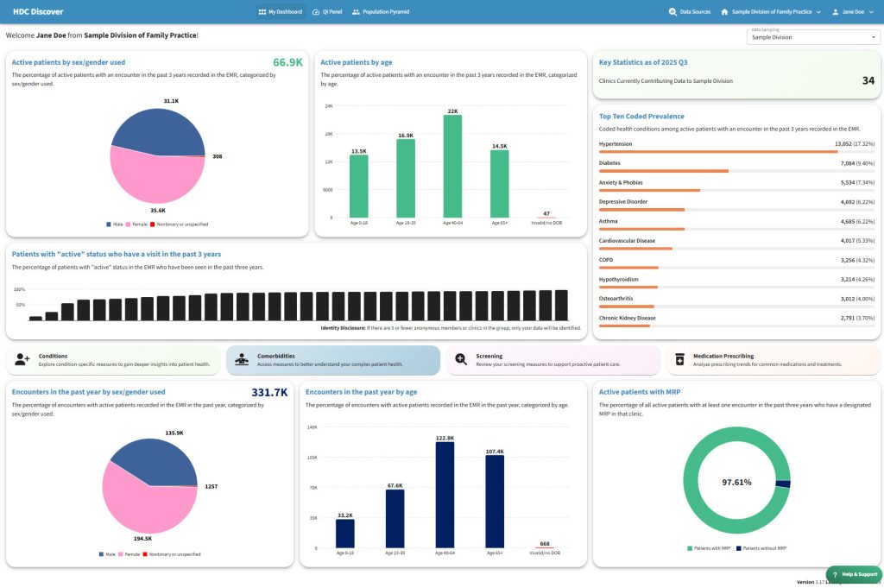Click the Medication Prescribing bottle icon
Viewport: 884px width, 588px height.
click(x=679, y=360)
